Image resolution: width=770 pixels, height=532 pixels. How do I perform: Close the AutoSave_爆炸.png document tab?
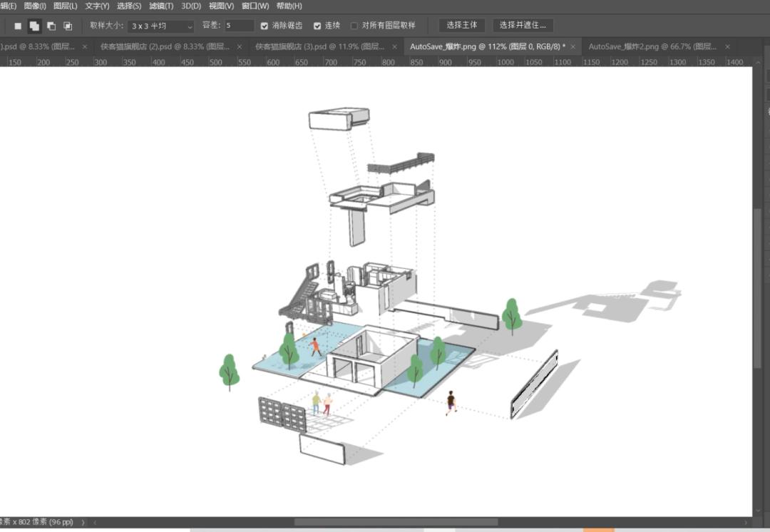click(572, 47)
